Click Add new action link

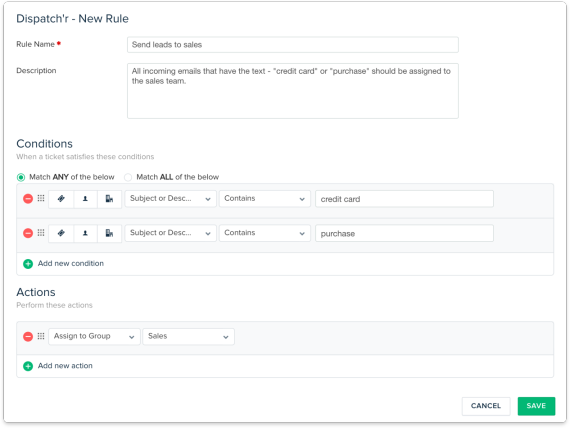click(65, 366)
